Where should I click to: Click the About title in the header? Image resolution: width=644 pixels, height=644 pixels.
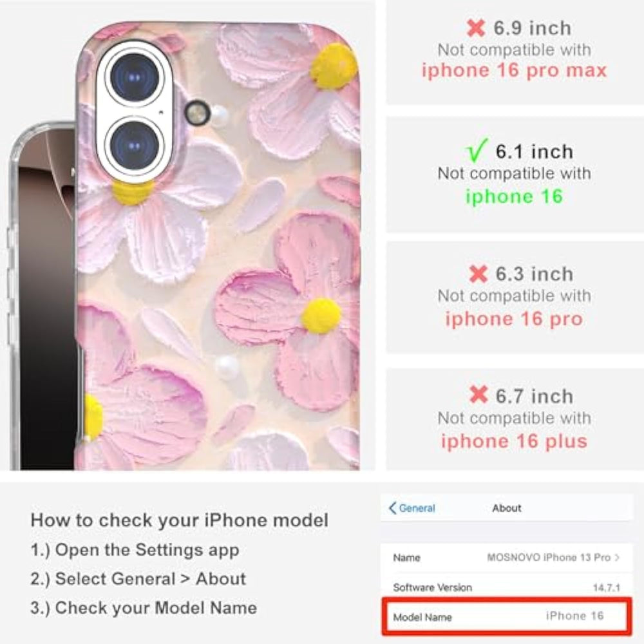coord(506,508)
